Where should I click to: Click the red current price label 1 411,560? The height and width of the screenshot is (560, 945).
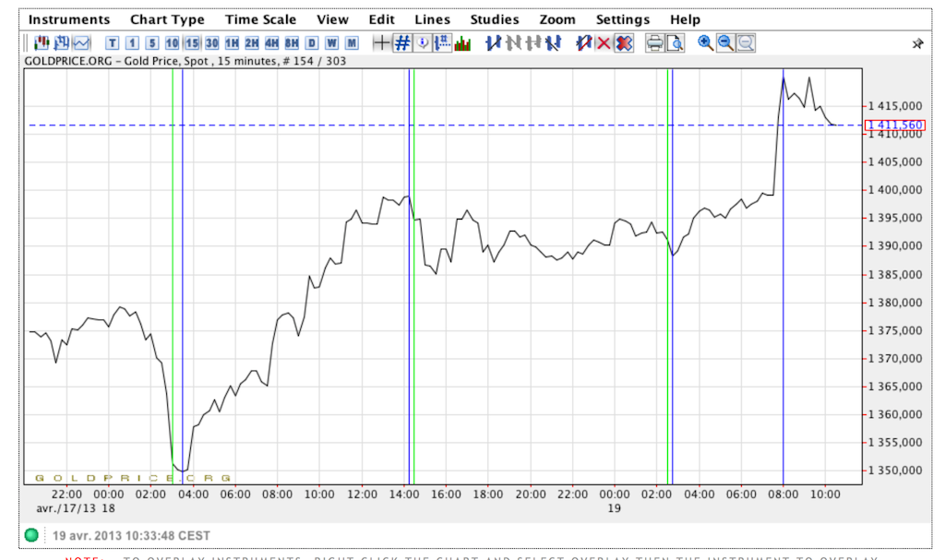[x=893, y=125]
